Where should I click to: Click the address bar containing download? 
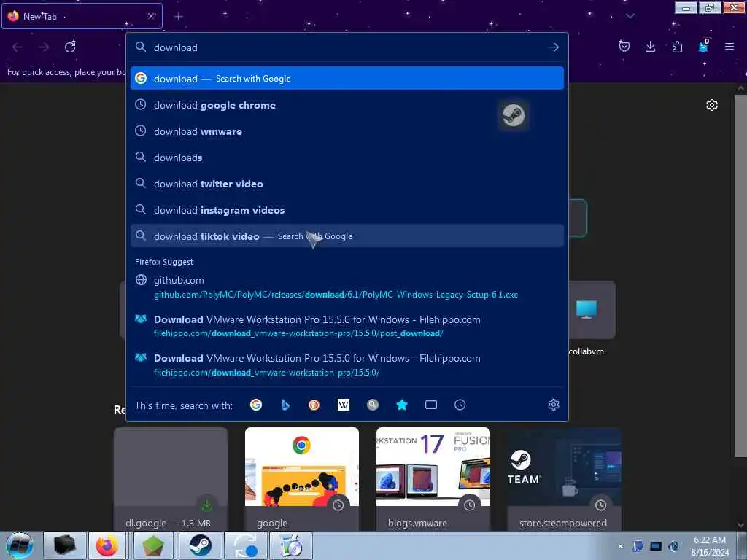[348, 47]
